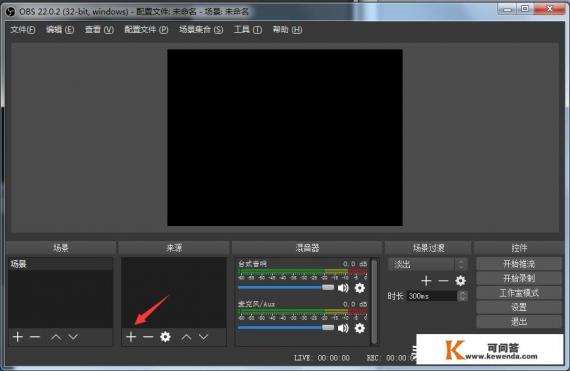Add a new scene with plus icon
Screen dimensions: 570x371
17,337
